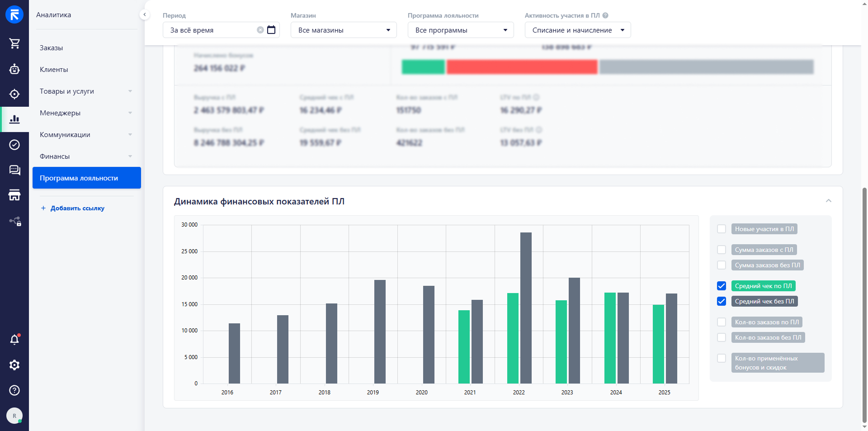The width and height of the screenshot is (868, 431).
Task: Open the 'Все программы' dropdown
Action: click(x=461, y=30)
